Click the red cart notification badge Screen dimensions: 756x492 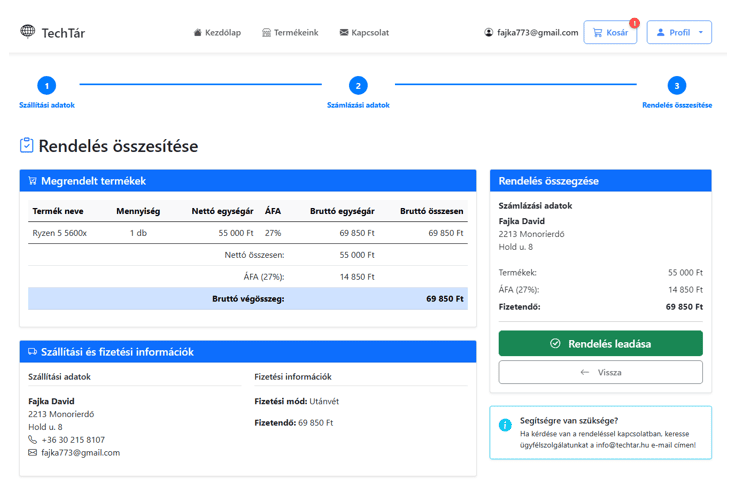(634, 22)
